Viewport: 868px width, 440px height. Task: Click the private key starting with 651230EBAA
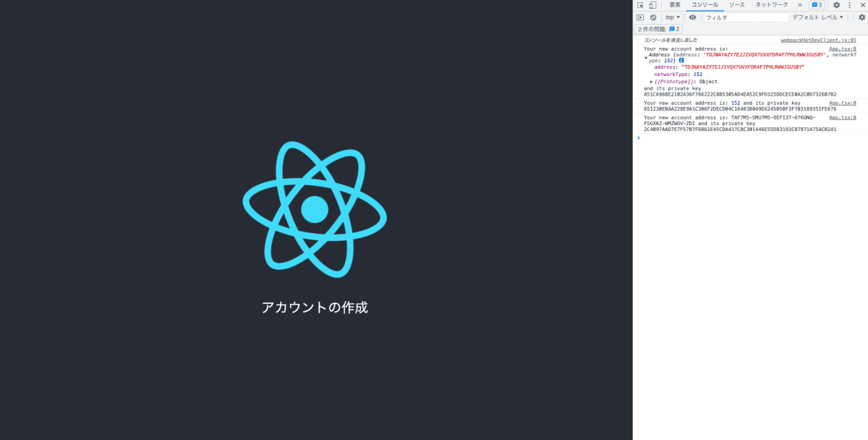click(740, 109)
